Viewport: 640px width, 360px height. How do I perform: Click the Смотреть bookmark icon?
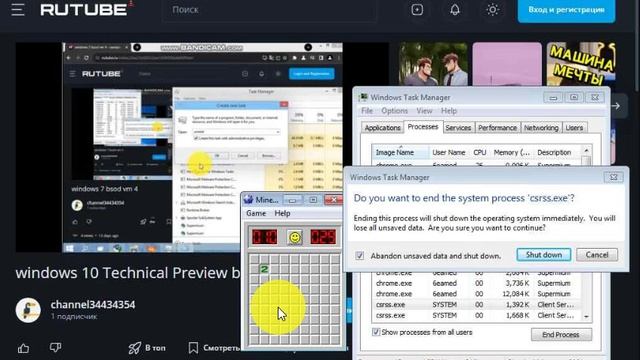(193, 348)
